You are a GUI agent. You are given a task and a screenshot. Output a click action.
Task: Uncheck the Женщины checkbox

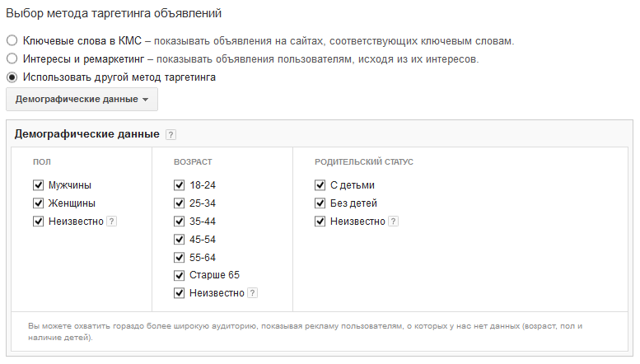point(39,203)
